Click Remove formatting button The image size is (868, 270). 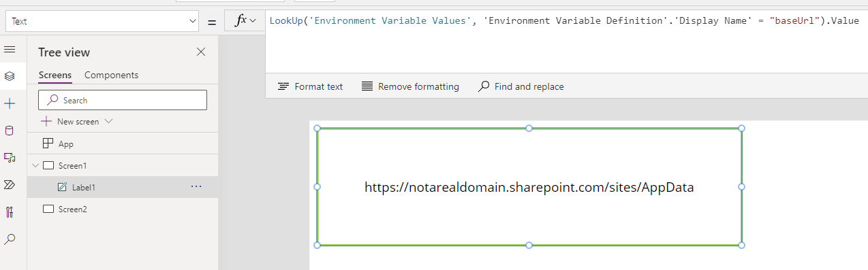click(410, 86)
